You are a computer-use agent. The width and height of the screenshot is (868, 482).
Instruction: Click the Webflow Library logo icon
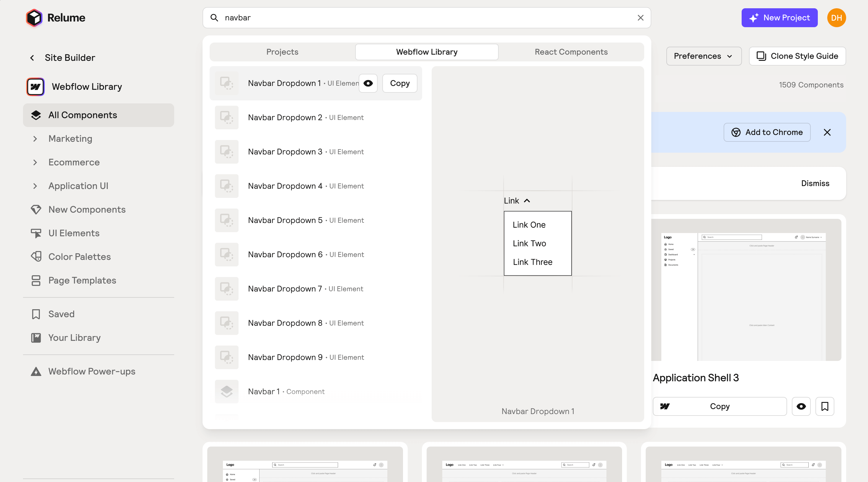click(x=35, y=87)
